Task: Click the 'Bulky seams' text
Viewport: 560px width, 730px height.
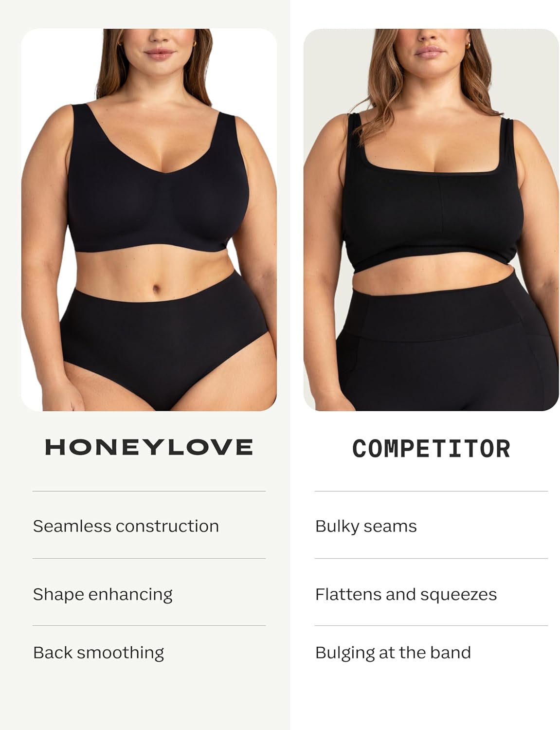Action: tap(366, 526)
